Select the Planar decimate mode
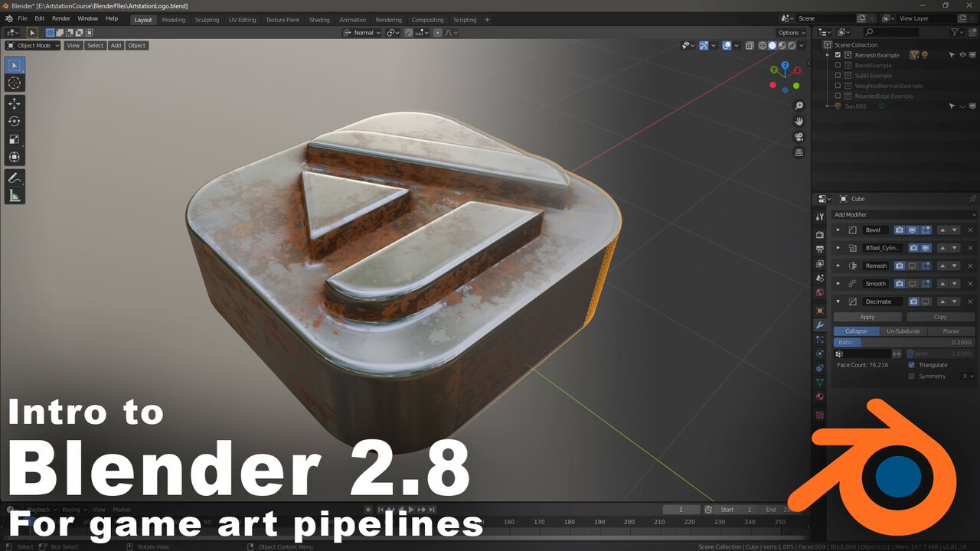 [x=951, y=331]
